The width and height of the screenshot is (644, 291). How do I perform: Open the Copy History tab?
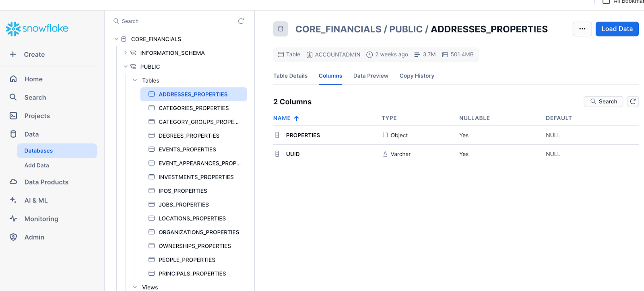click(417, 76)
